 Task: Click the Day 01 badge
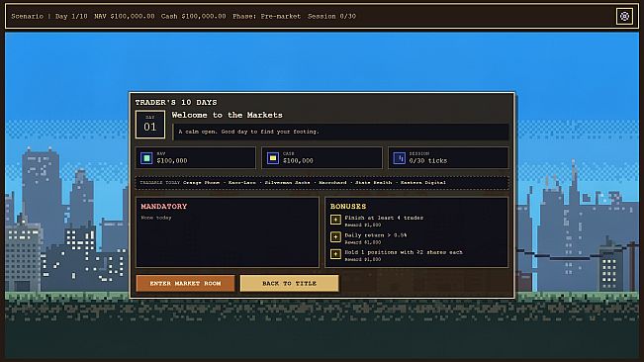pos(150,125)
